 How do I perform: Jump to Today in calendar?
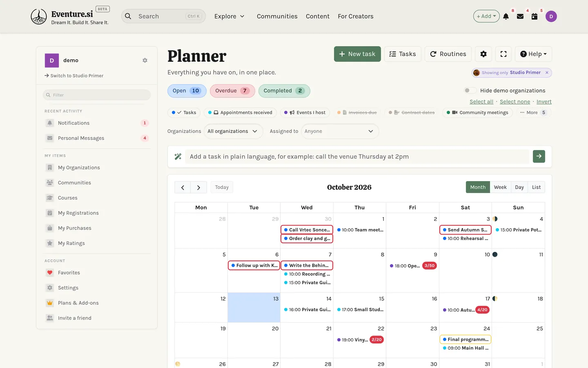click(222, 187)
